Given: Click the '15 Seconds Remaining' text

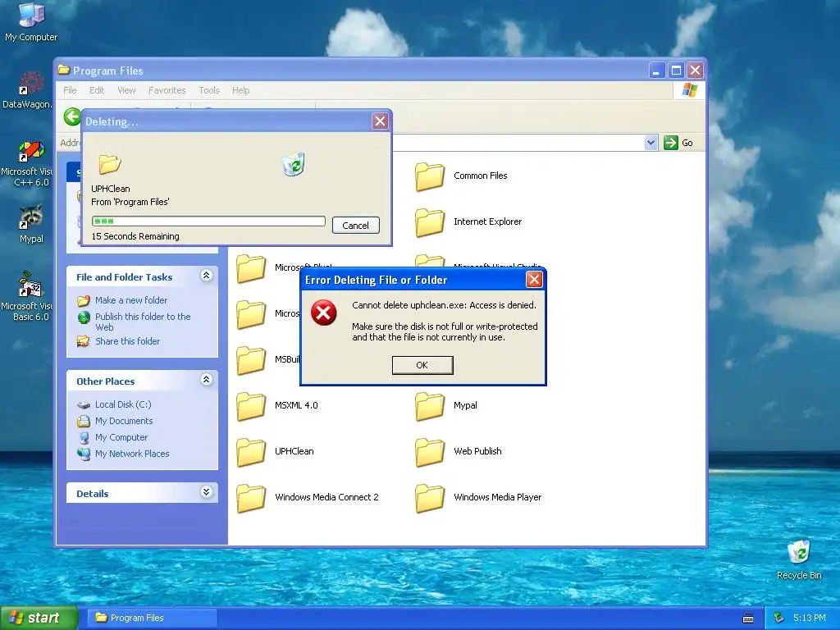Looking at the screenshot, I should [x=135, y=236].
